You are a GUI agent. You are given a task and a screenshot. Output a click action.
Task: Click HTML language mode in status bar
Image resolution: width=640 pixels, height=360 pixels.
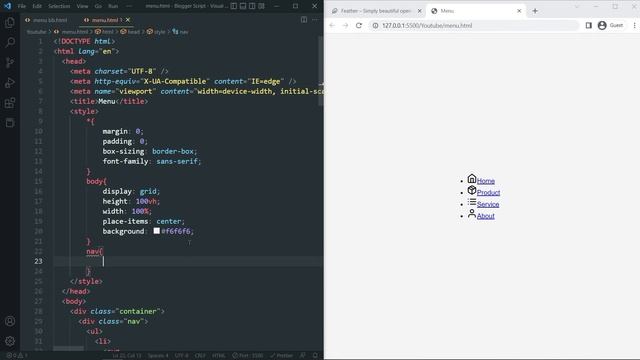[x=218, y=356]
